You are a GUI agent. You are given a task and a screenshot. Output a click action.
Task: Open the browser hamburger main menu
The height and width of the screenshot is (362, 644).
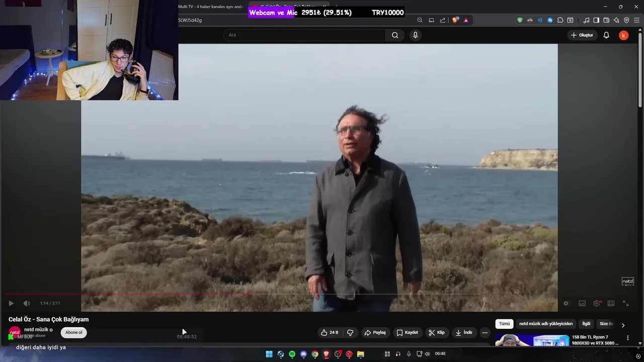636,20
